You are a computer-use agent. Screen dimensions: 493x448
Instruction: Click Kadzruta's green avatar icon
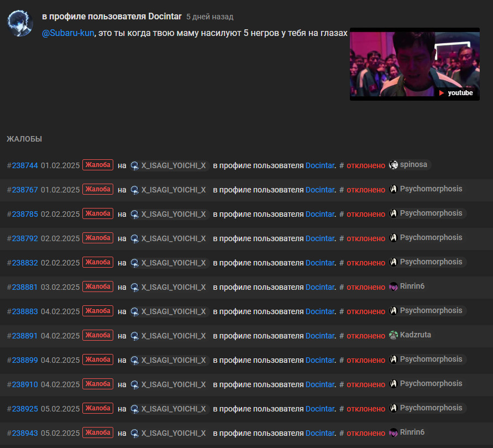tap(394, 335)
